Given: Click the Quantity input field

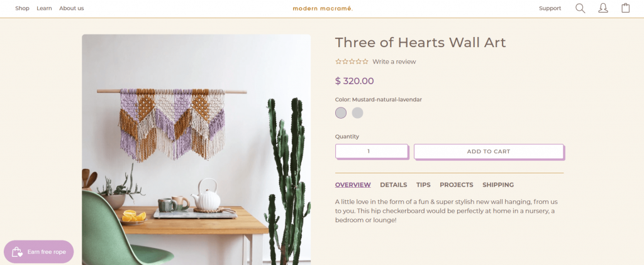Looking at the screenshot, I should (372, 151).
